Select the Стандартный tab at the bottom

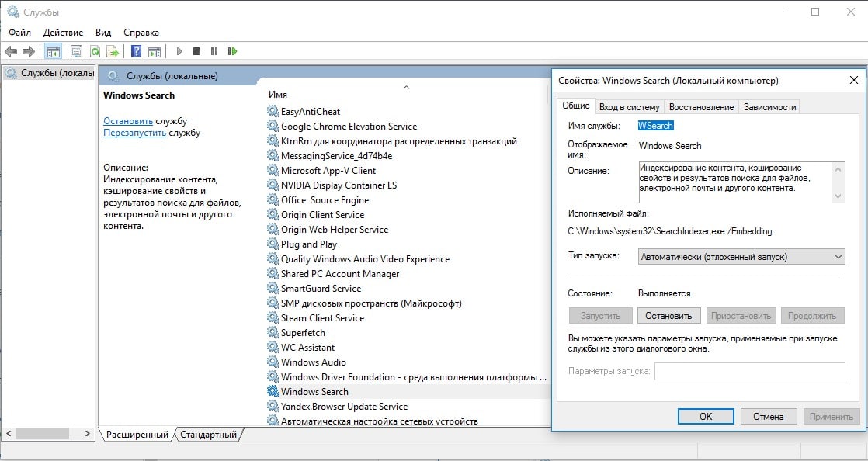point(208,435)
